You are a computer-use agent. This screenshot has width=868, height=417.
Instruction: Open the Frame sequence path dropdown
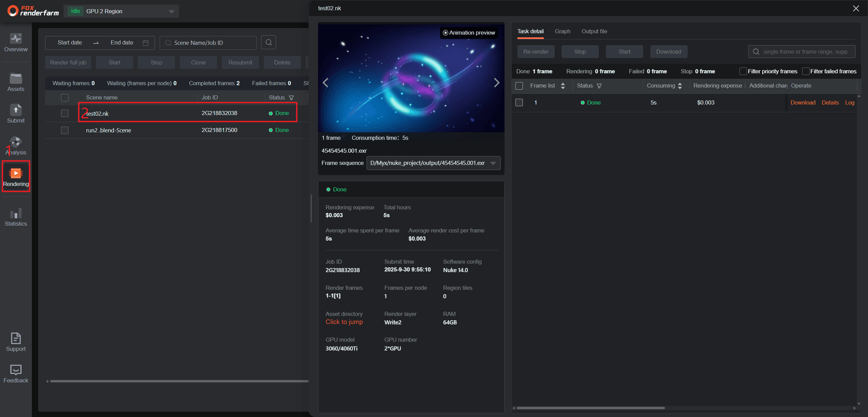[x=493, y=163]
